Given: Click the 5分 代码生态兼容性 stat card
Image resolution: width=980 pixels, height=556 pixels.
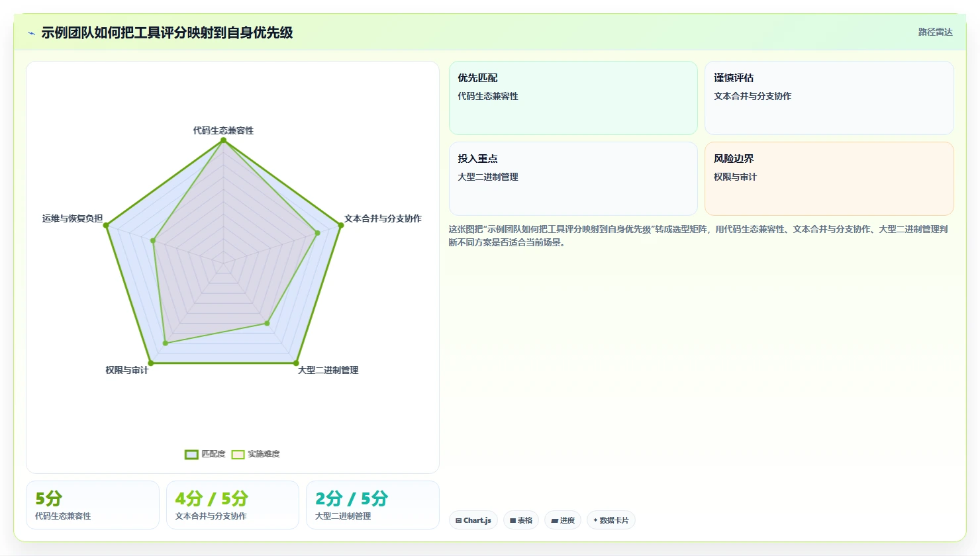Looking at the screenshot, I should coord(93,505).
